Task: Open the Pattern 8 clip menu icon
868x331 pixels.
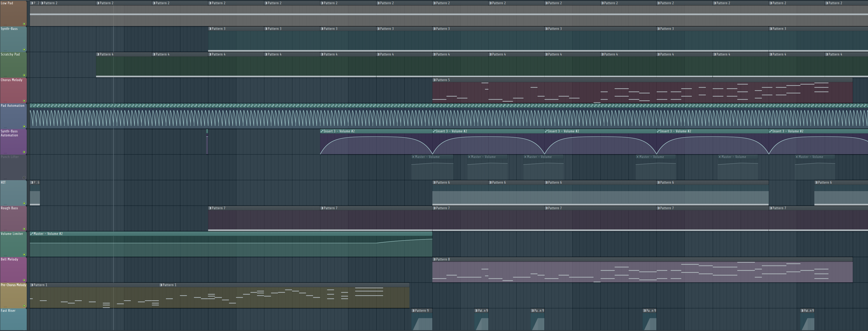Action: point(434,259)
